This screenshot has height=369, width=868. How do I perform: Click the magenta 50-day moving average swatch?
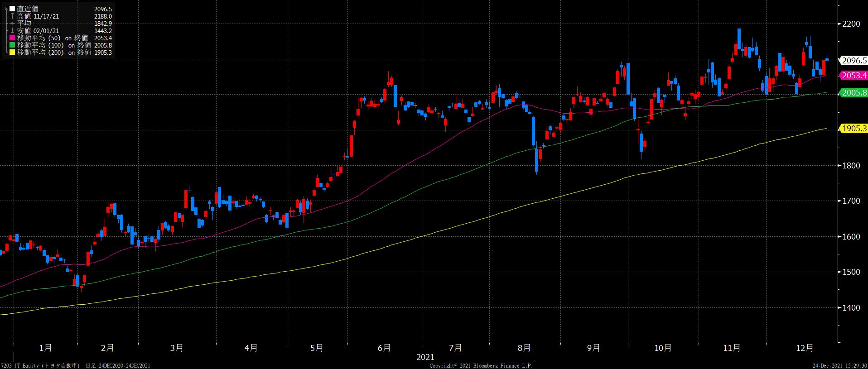[x=12, y=38]
